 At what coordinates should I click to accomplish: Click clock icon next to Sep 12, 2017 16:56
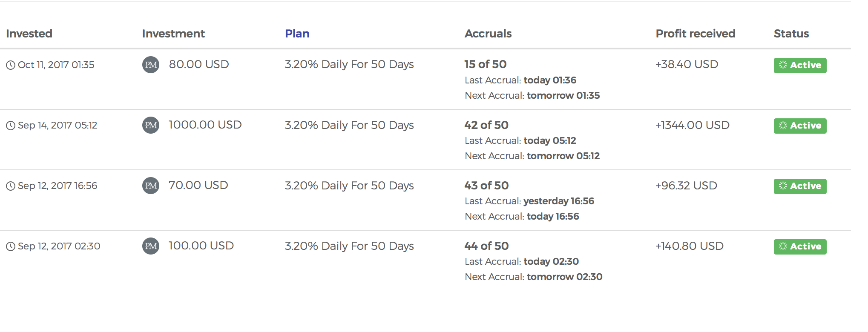(11, 186)
